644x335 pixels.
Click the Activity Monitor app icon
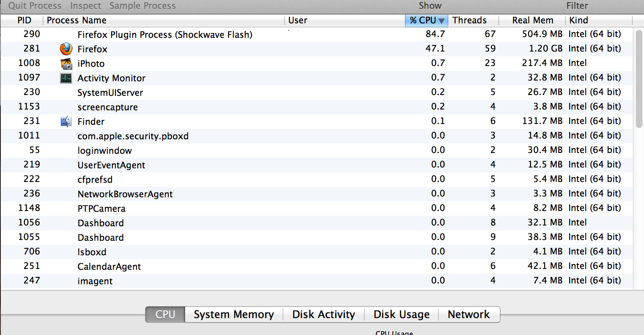click(x=66, y=78)
